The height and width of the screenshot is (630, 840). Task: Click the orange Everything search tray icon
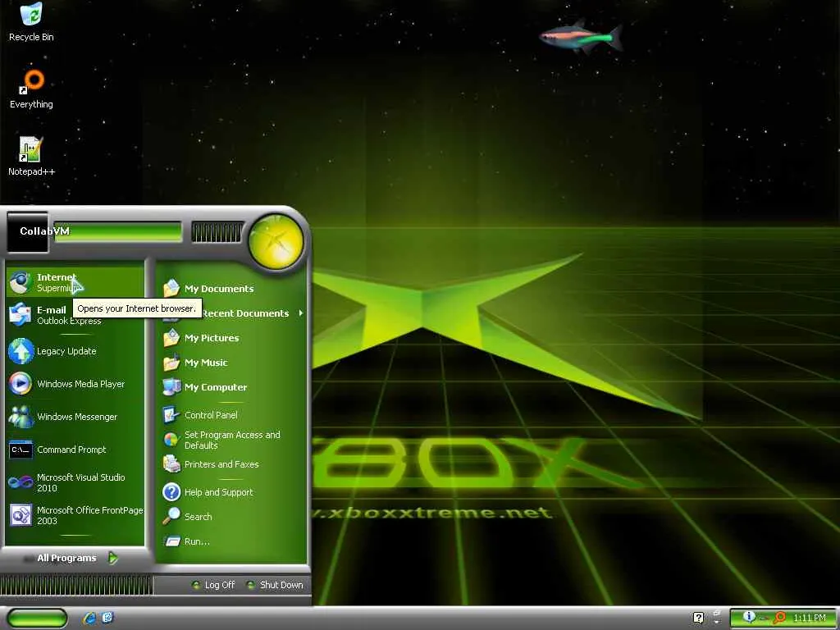tap(779, 618)
